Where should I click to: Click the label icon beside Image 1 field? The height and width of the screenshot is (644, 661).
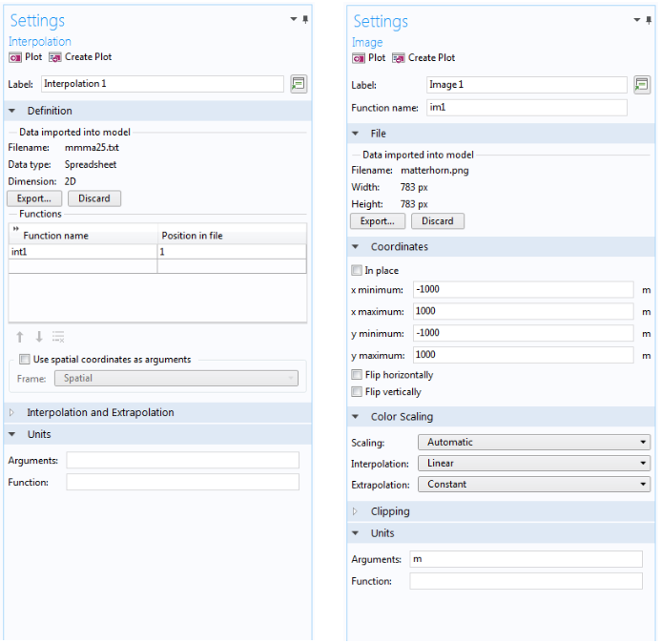pyautogui.click(x=642, y=85)
